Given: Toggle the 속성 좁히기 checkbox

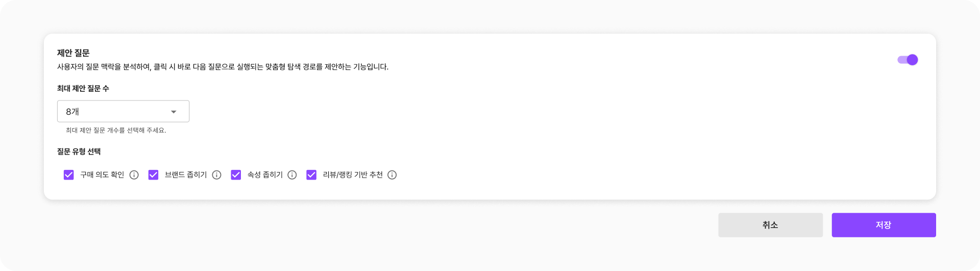Looking at the screenshot, I should point(236,175).
